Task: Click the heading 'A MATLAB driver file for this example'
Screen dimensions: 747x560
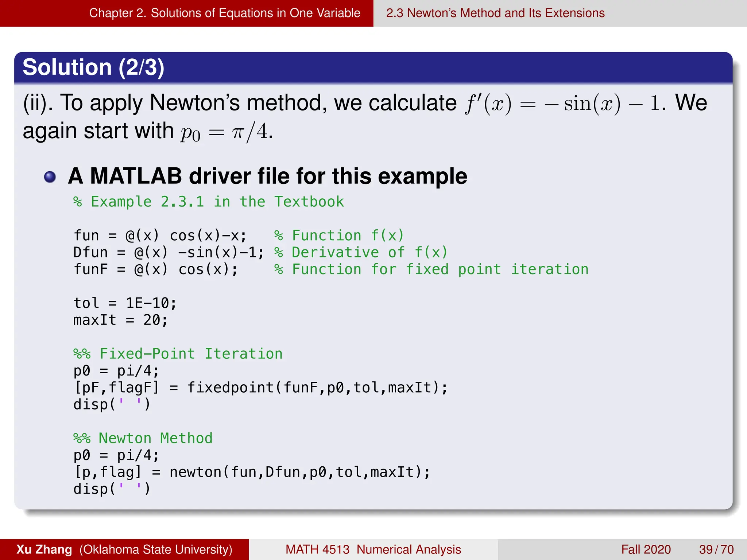Action: [267, 176]
